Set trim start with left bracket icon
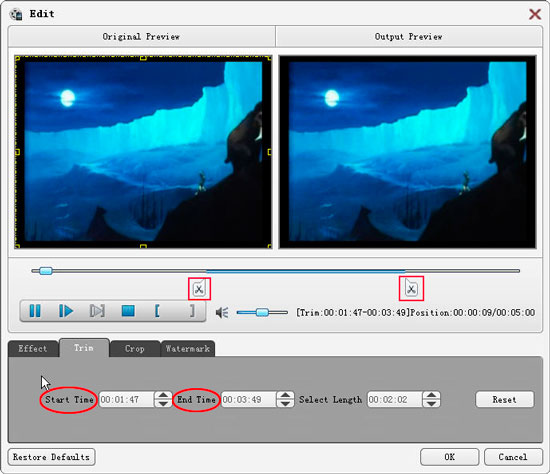Screen dimensions: 550x474 tap(157, 311)
